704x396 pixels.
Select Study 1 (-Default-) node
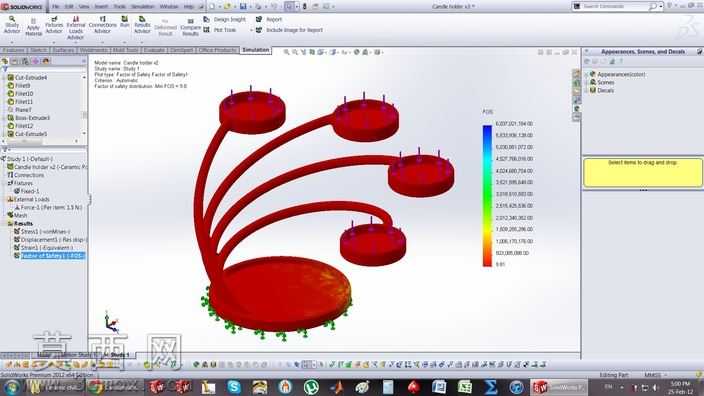coord(27,159)
